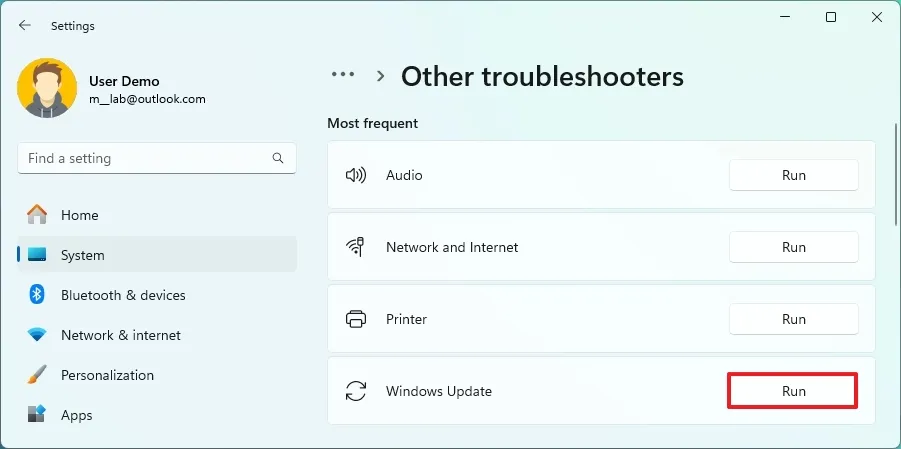901x449 pixels.
Task: Open Personalization settings
Action: point(157,375)
